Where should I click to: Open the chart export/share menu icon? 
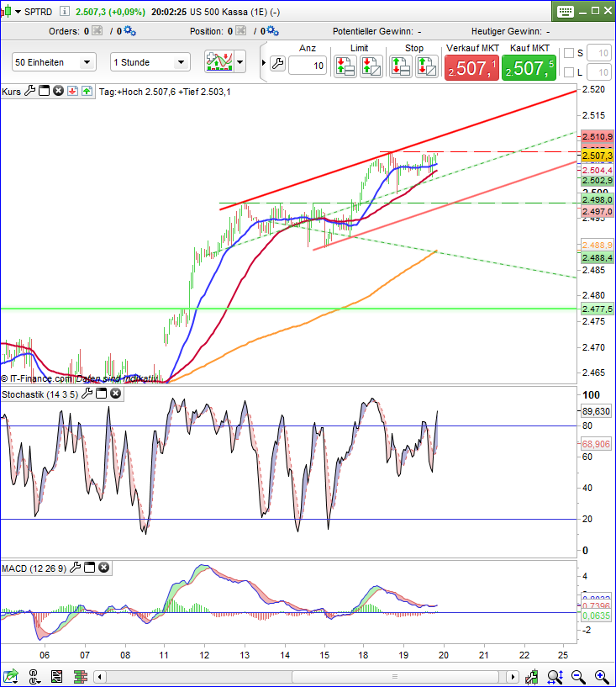(11, 676)
